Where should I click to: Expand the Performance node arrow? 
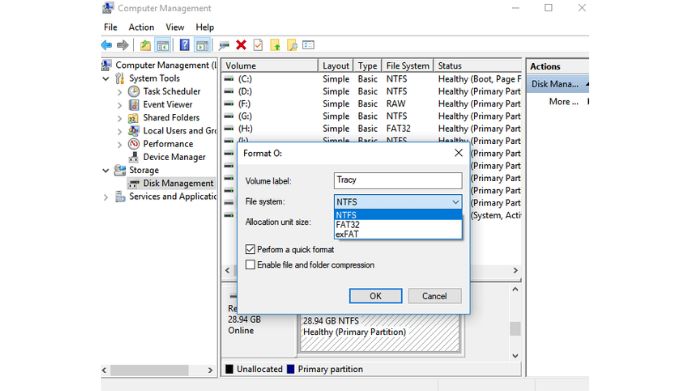119,145
